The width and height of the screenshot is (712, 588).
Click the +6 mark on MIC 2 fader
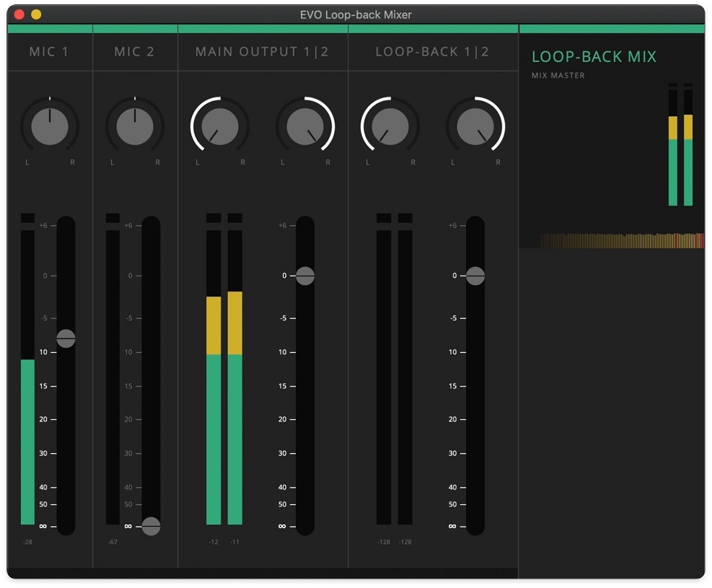[x=128, y=225]
